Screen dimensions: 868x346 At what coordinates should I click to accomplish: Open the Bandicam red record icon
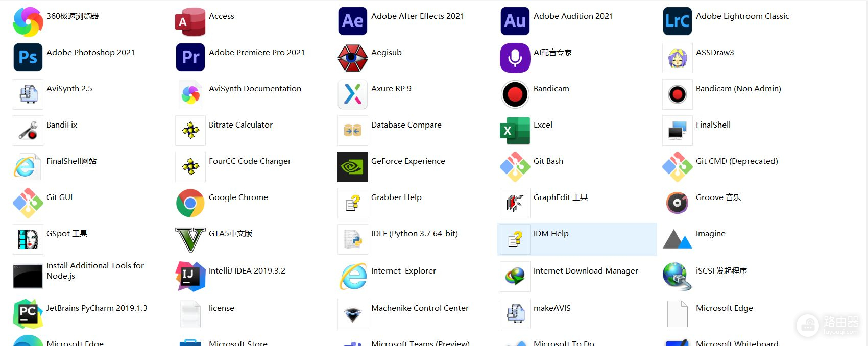point(515,94)
